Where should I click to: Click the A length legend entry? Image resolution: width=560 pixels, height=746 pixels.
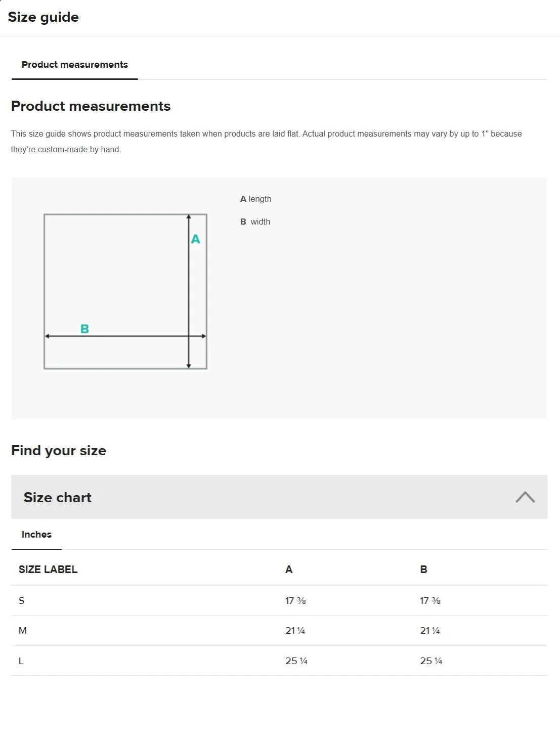point(256,199)
